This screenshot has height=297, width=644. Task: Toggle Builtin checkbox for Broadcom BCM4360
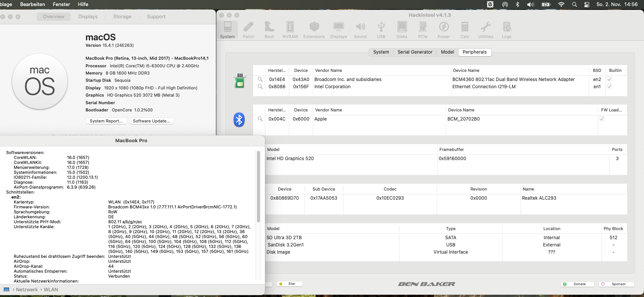click(609, 79)
